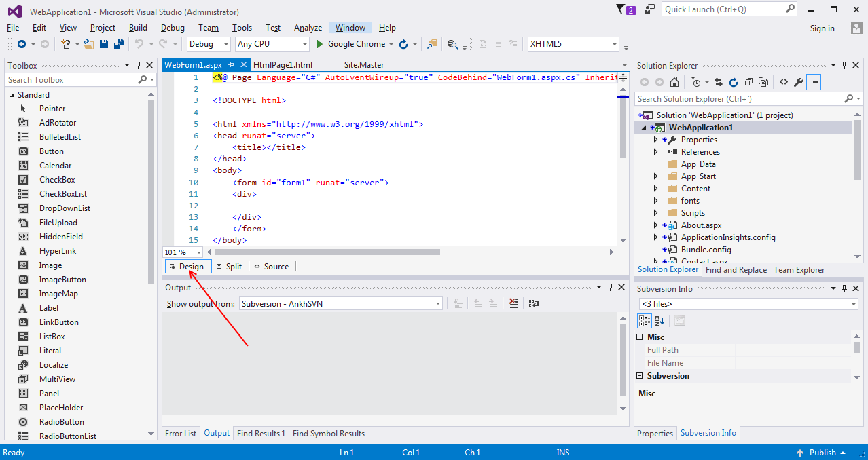
Task: Select the Collapse All icon in Solution Explorer
Action: [749, 81]
